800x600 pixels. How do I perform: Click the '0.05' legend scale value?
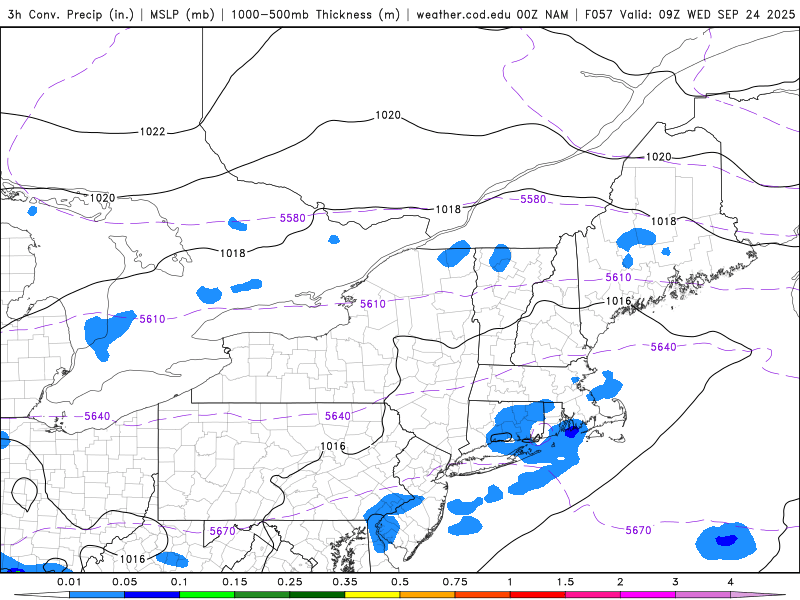point(124,582)
